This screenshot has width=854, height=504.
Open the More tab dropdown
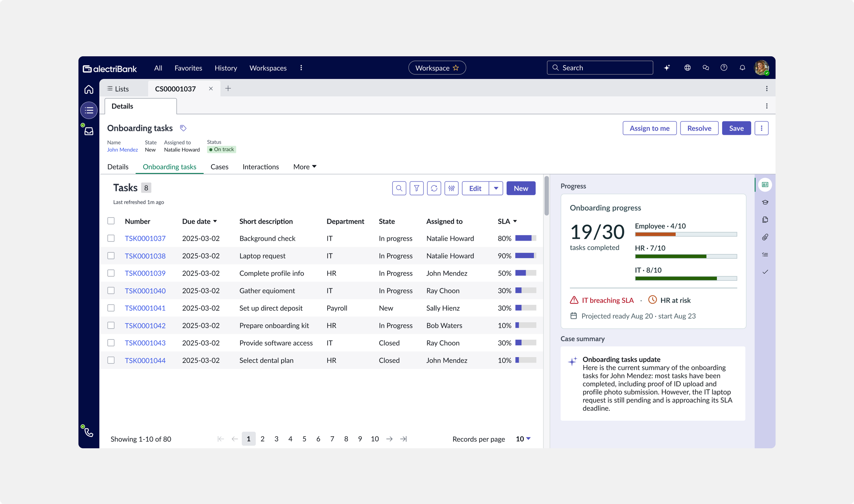pyautogui.click(x=305, y=167)
